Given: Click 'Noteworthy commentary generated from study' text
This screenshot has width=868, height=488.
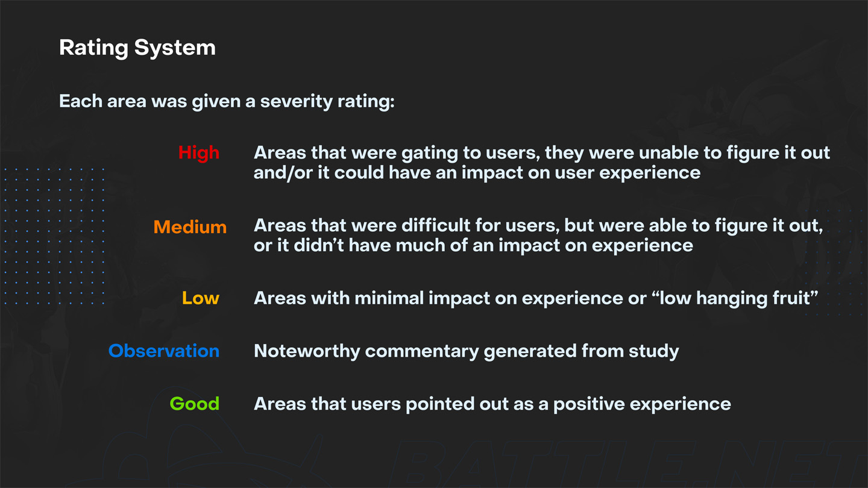Looking at the screenshot, I should click(467, 351).
